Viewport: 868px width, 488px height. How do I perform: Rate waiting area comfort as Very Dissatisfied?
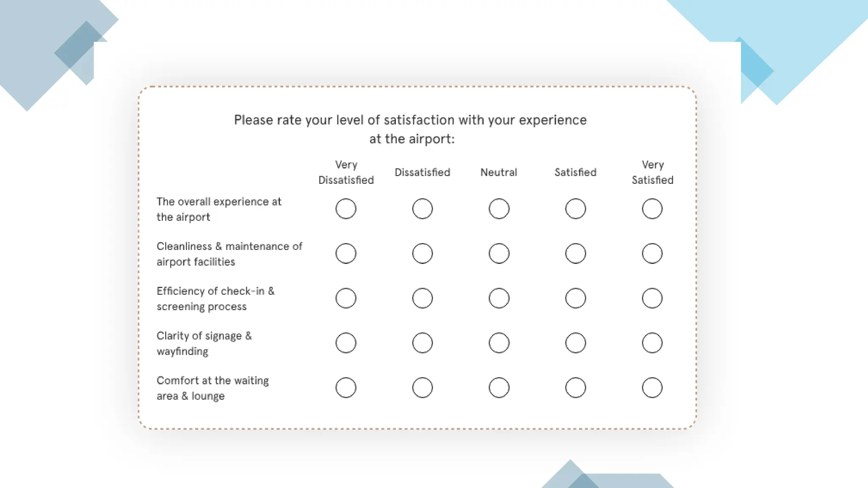346,388
